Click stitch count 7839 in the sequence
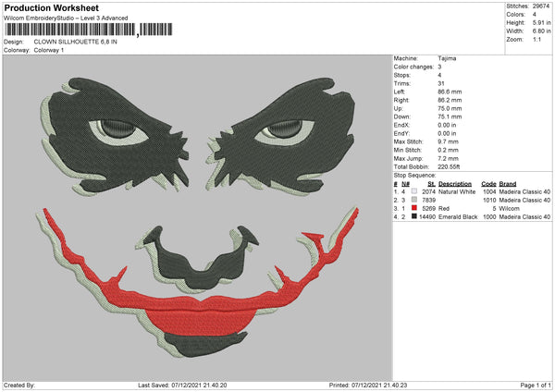 428,201
